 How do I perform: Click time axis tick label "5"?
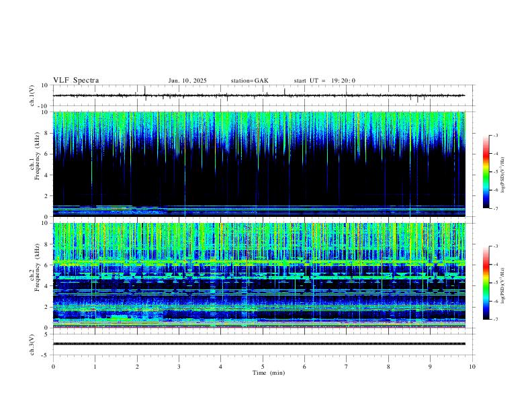[x=263, y=367]
